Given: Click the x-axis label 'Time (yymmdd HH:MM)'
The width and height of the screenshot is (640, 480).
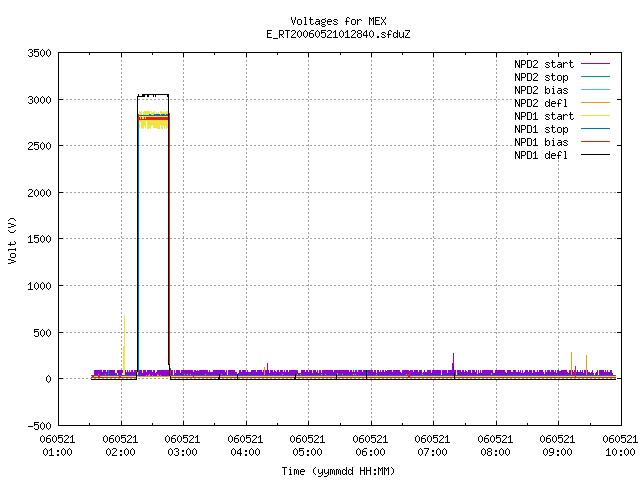Looking at the screenshot, I should [338, 471].
